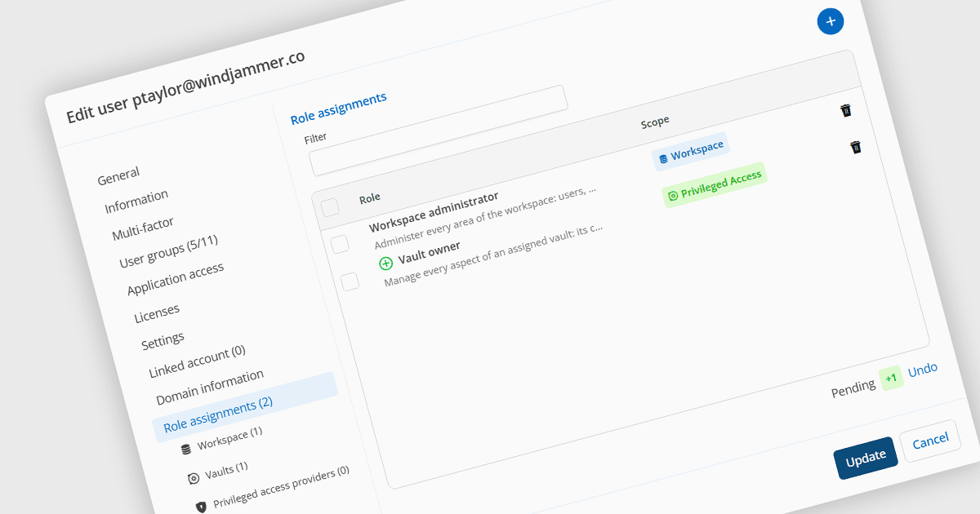Viewport: 980px width, 514px height.
Task: Select Role assignments (2) in sidebar
Action: (x=245, y=408)
